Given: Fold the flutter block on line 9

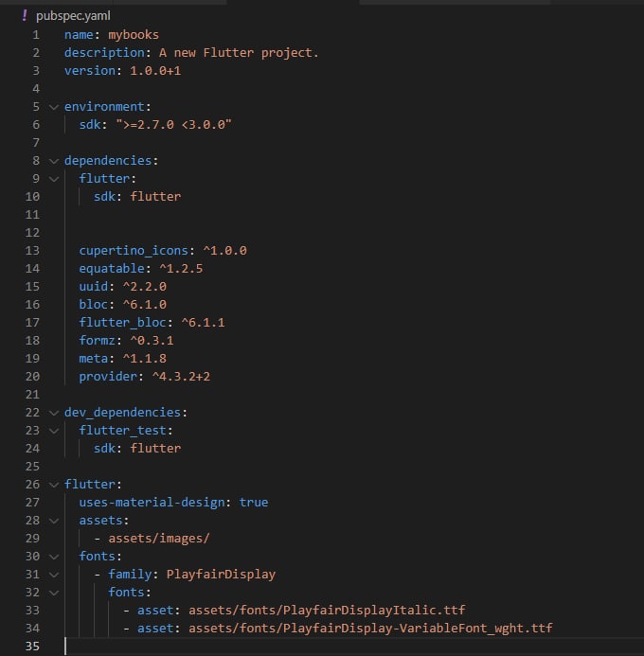Looking at the screenshot, I should point(54,179).
